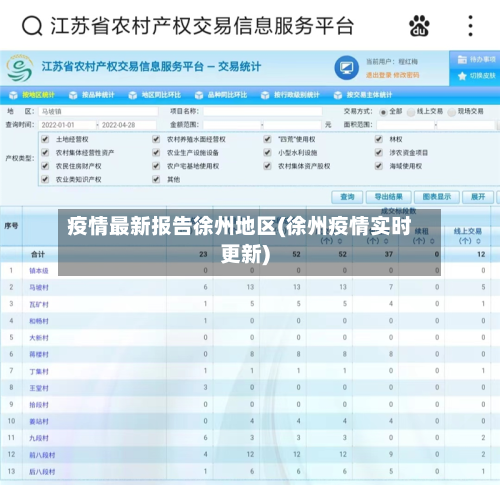Screen dimensions: 500x485
Task: Click the 序号 column header
Action: (11, 226)
